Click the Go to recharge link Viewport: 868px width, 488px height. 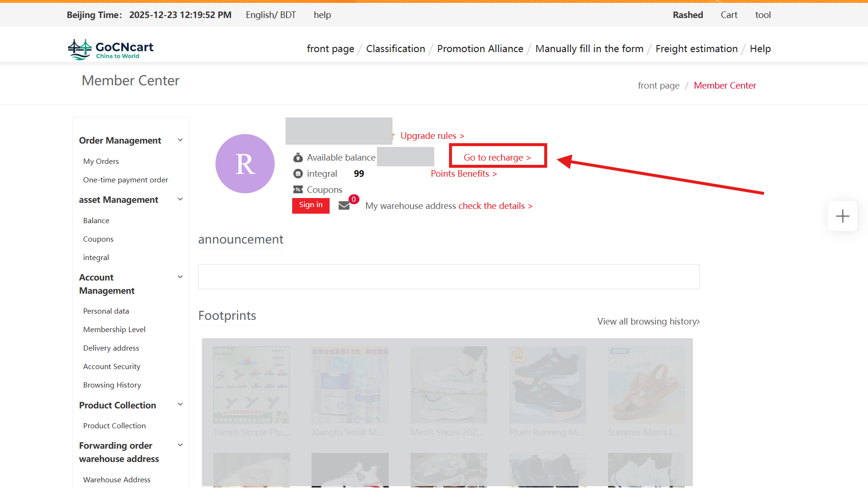(497, 157)
